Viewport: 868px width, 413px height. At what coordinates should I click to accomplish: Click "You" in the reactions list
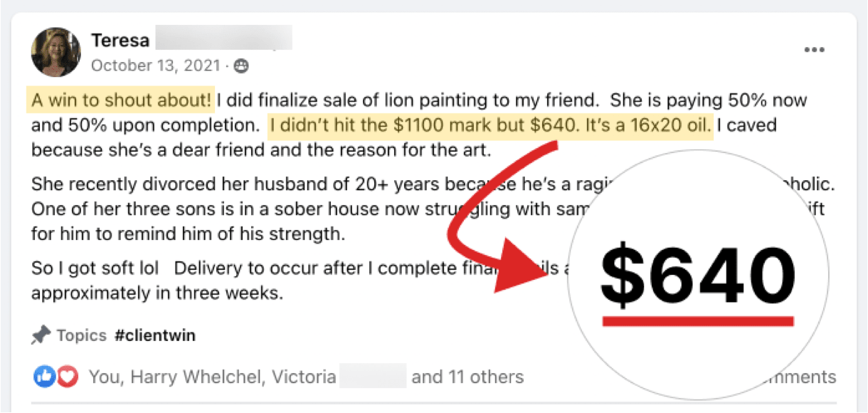pos(103,377)
